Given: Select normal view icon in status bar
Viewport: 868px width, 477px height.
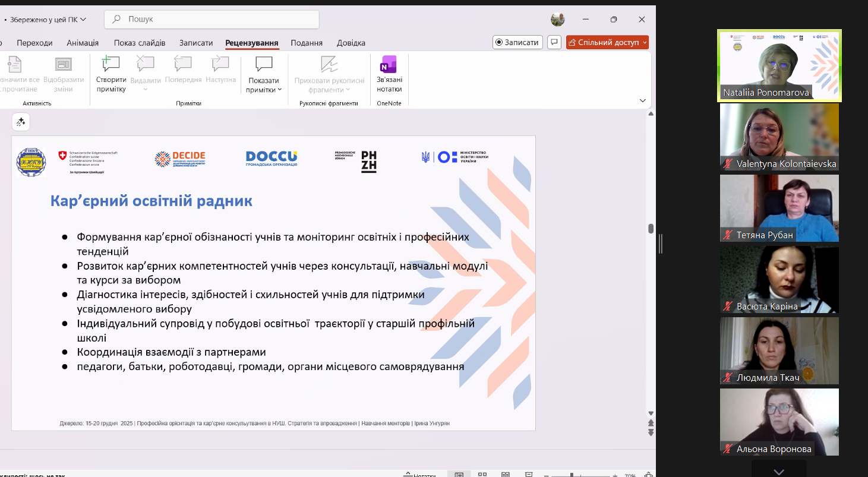Looking at the screenshot, I should (x=459, y=475).
